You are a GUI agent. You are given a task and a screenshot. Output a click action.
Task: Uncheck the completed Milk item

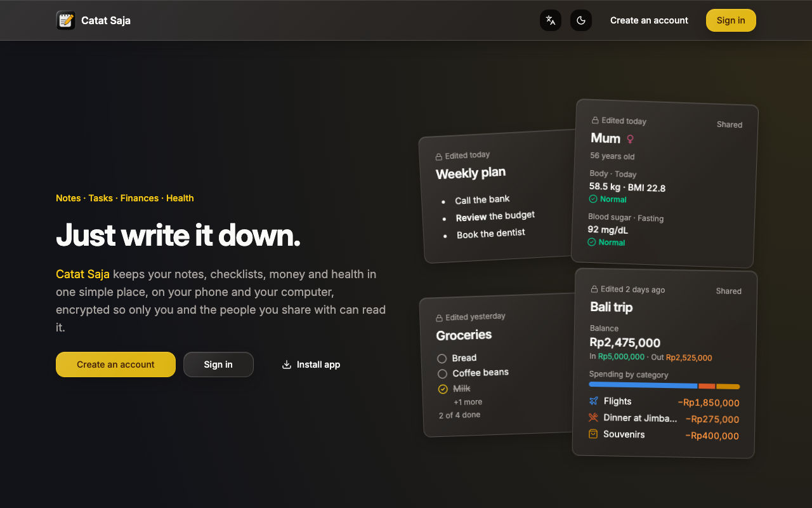pyautogui.click(x=443, y=389)
